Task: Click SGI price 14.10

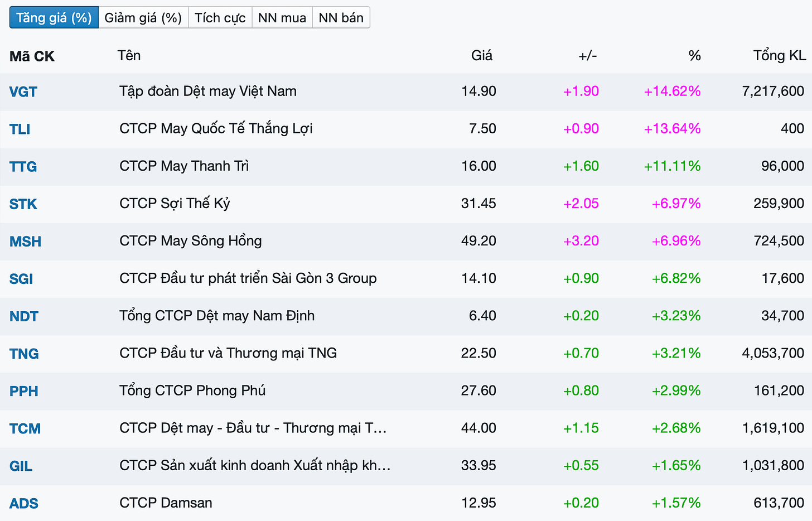Action: click(478, 278)
